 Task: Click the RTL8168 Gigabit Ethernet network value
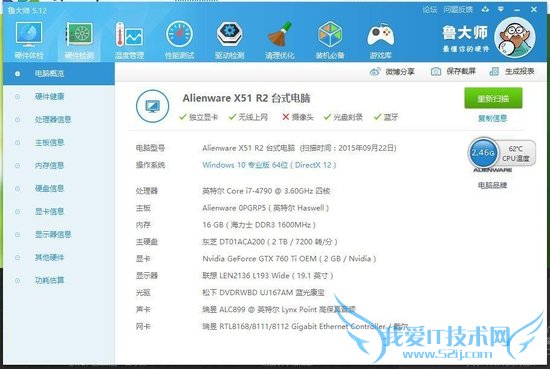tap(305, 327)
